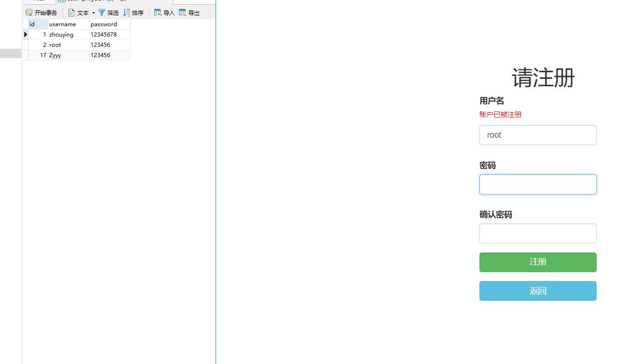This screenshot has width=643, height=364.
Task: Select the Zyyy username cell
Action: [68, 55]
